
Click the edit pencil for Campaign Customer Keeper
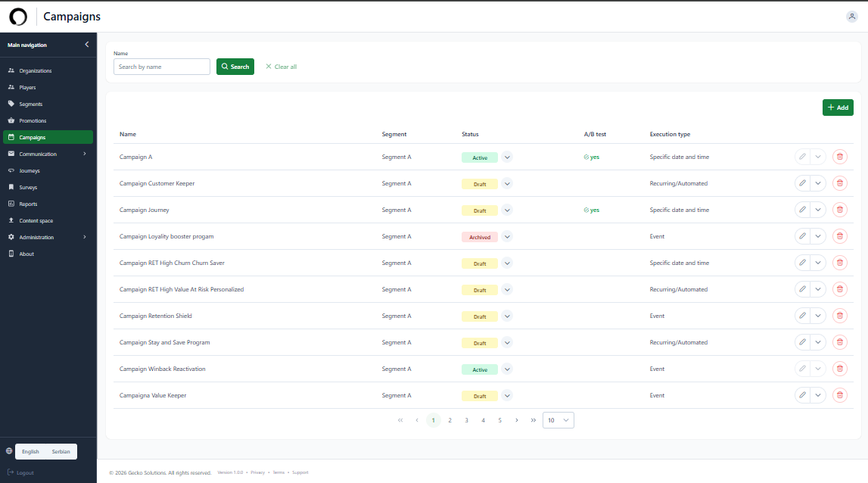pyautogui.click(x=801, y=182)
